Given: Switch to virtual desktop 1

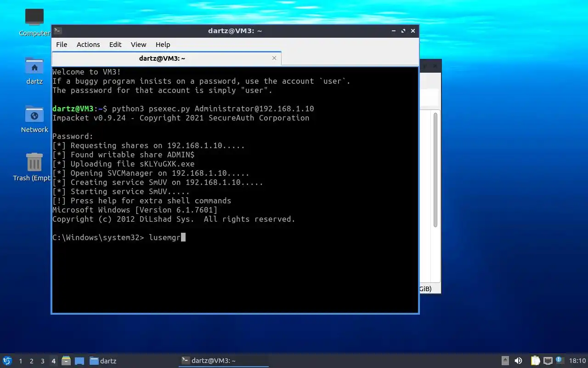Looking at the screenshot, I should pyautogui.click(x=20, y=361).
